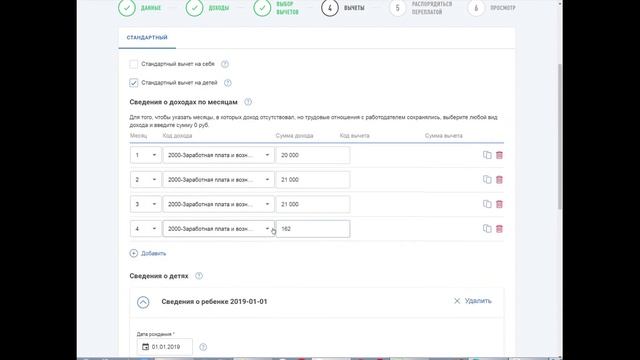Open help for children information section
The image size is (640, 360).
199,276
